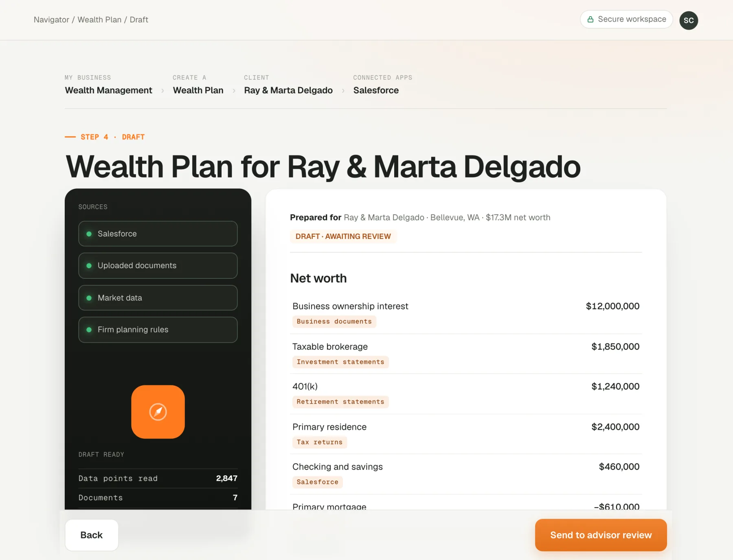Select Wealth Plan creation step
Image resolution: width=733 pixels, height=560 pixels.
click(x=198, y=90)
